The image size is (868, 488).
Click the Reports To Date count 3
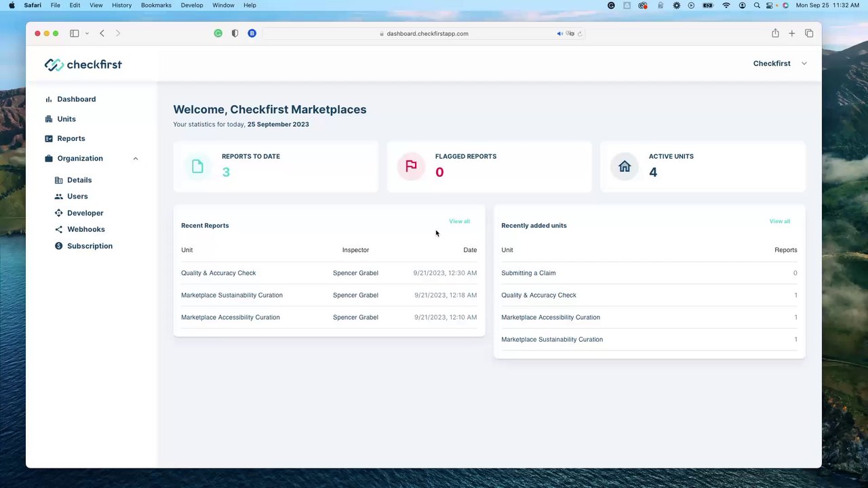226,172
